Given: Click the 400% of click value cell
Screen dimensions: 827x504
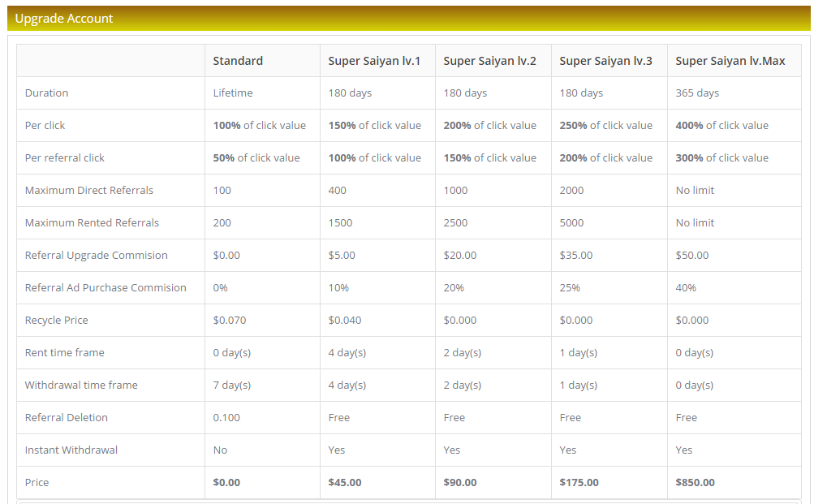Looking at the screenshot, I should click(x=721, y=126).
